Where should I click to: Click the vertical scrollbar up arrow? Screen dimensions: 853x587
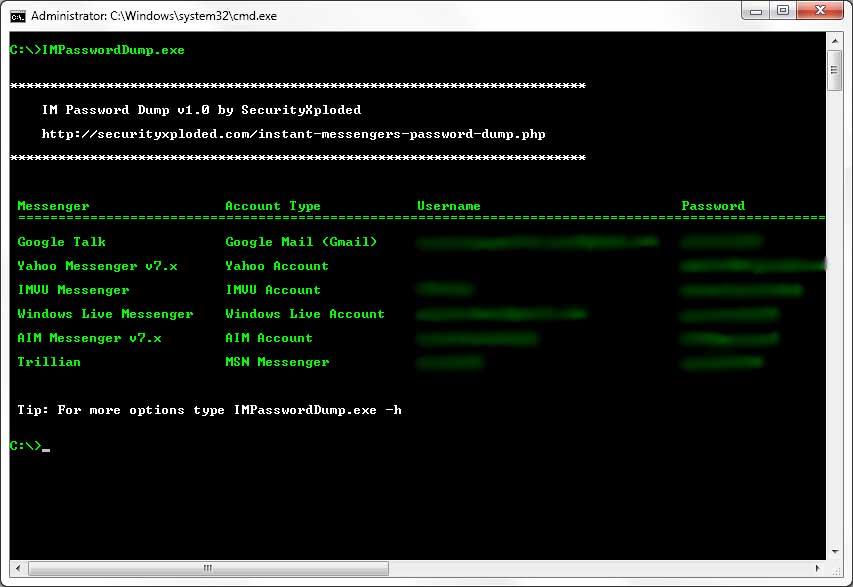click(834, 41)
